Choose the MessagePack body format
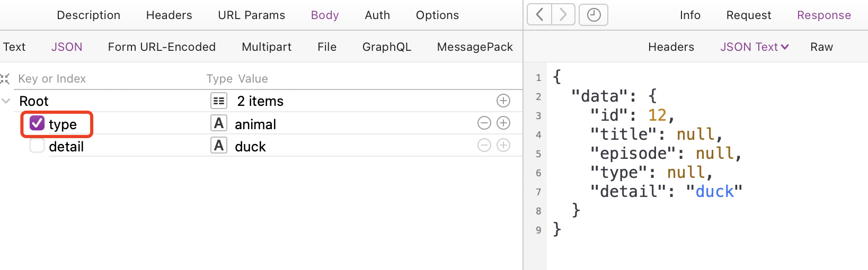Viewport: 868px width, 270px height. coord(475,47)
